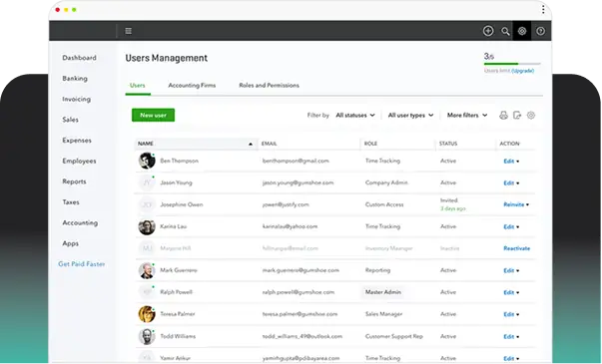Click the Company Admin role cell
The image size is (602, 364).
coord(386,182)
